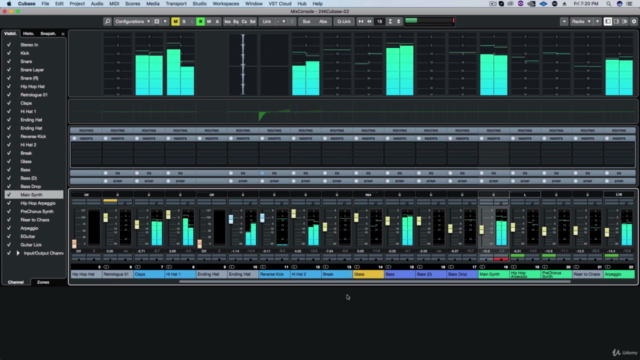The image size is (640, 360).
Task: Open panel menu icon beside Snapshots tab
Action: (x=63, y=34)
